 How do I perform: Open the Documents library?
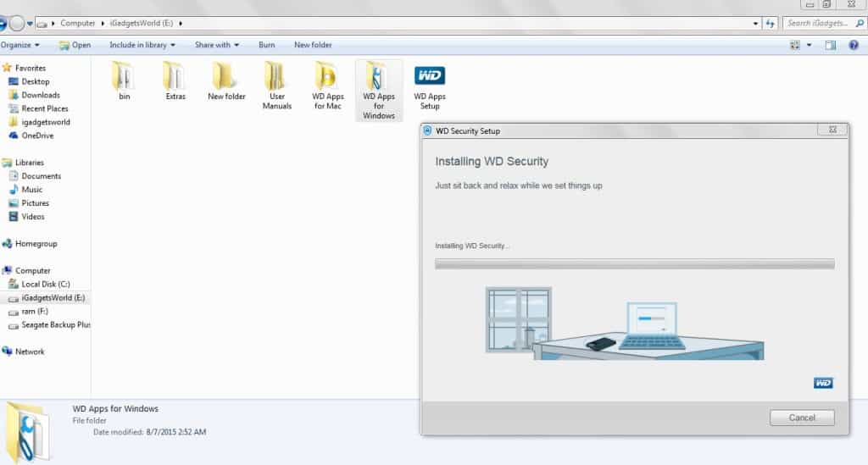pyautogui.click(x=41, y=176)
